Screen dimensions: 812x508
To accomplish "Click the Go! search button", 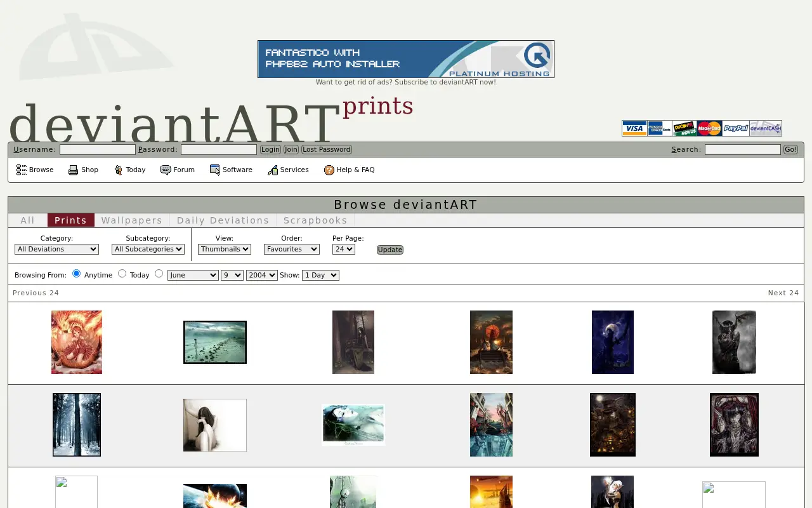I will pos(790,149).
